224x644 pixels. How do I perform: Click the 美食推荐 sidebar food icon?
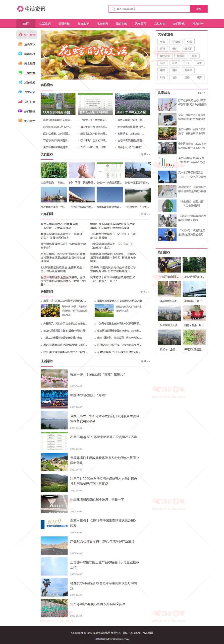pos(20,63)
